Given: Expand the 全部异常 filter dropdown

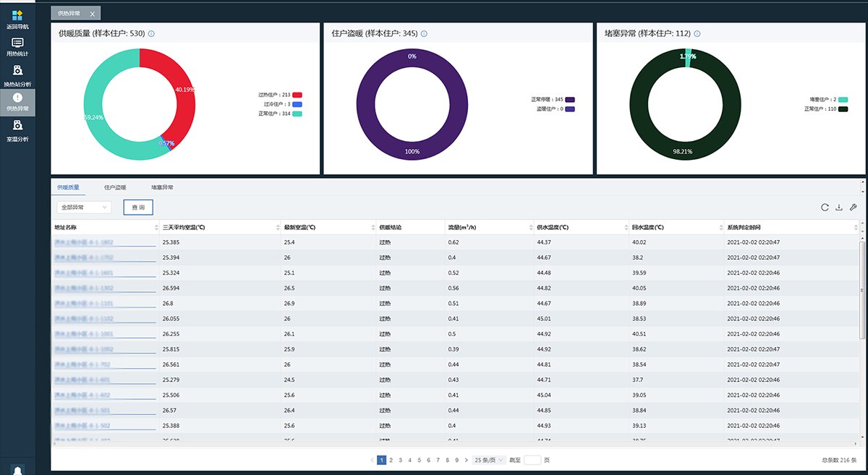Looking at the screenshot, I should tap(84, 207).
